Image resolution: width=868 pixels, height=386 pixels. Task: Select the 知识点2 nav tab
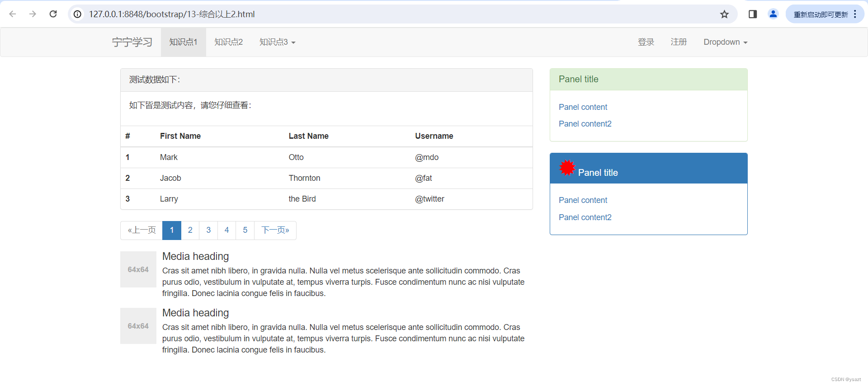coord(228,42)
